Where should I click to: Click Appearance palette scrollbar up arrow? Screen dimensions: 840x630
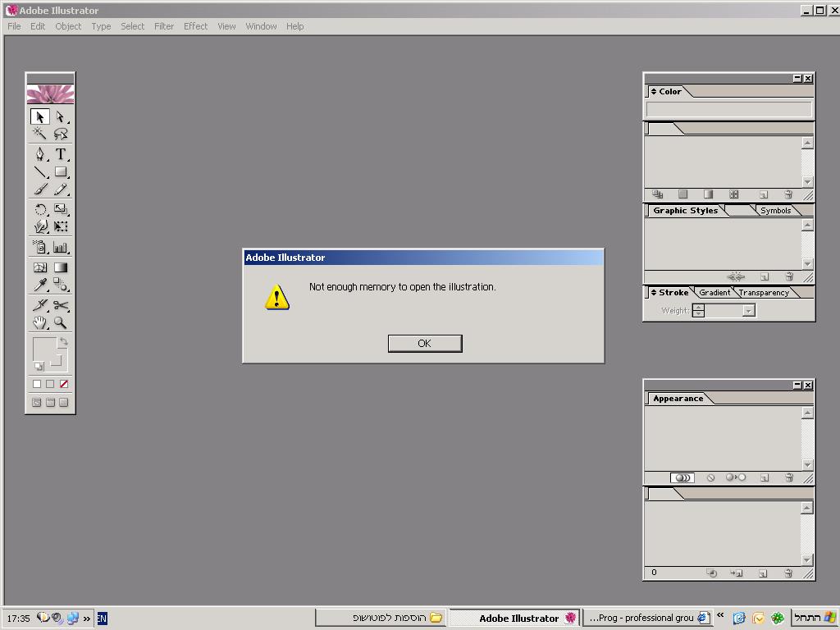807,413
